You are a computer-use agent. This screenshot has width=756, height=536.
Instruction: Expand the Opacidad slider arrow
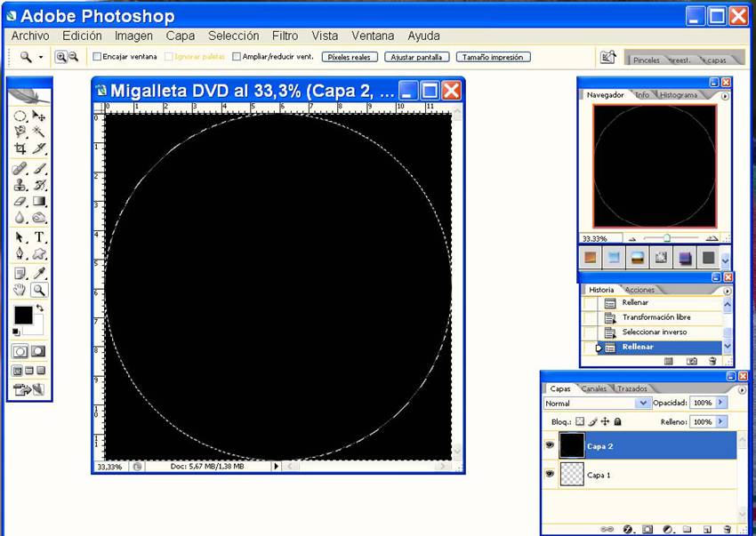tap(721, 404)
